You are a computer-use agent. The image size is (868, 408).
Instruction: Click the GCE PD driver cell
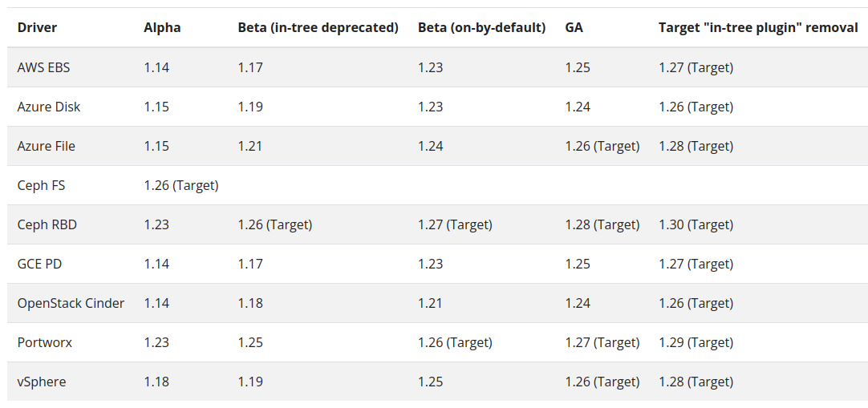pyautogui.click(x=41, y=264)
